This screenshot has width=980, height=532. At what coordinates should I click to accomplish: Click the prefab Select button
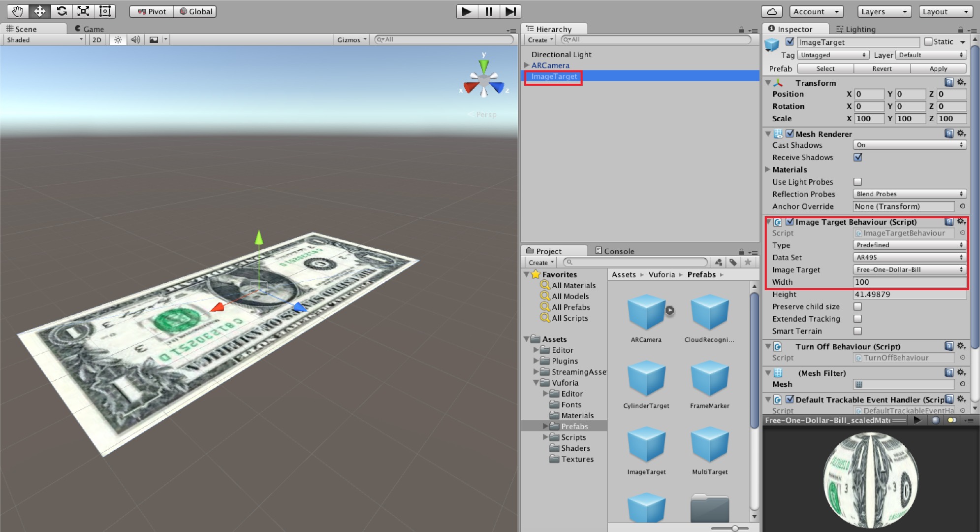point(825,68)
